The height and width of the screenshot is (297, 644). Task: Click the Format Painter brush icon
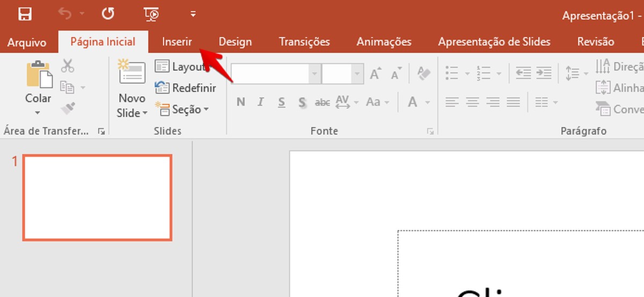point(68,108)
